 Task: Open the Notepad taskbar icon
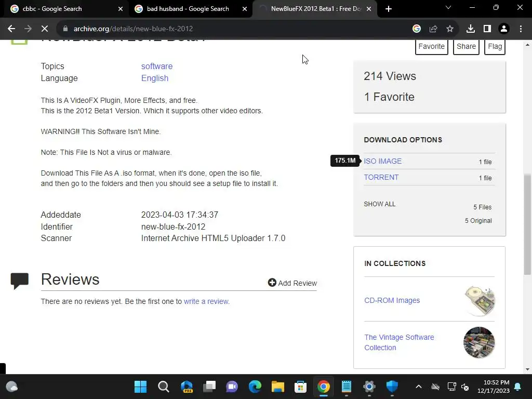[347, 387]
